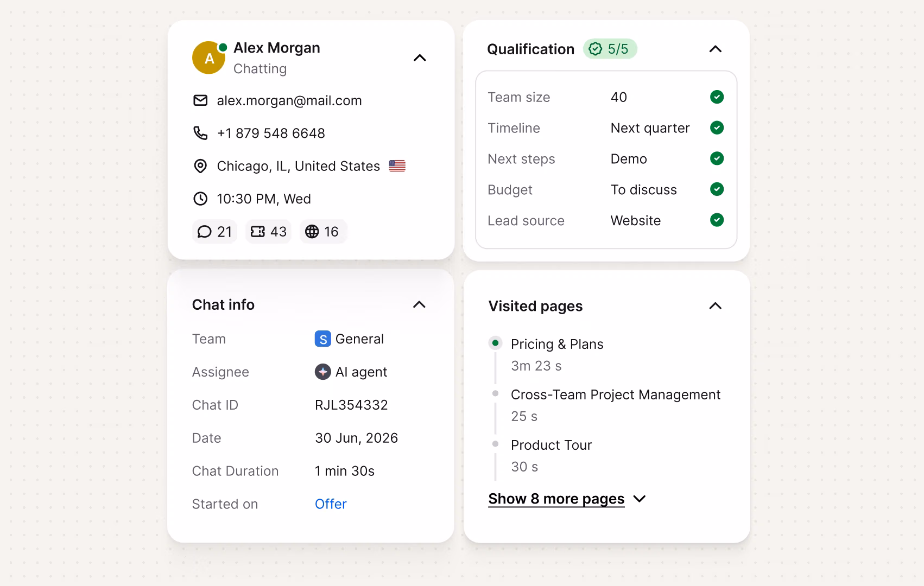The width and height of the screenshot is (924, 586).
Task: Click the Timeline green checkmark
Action: (717, 128)
